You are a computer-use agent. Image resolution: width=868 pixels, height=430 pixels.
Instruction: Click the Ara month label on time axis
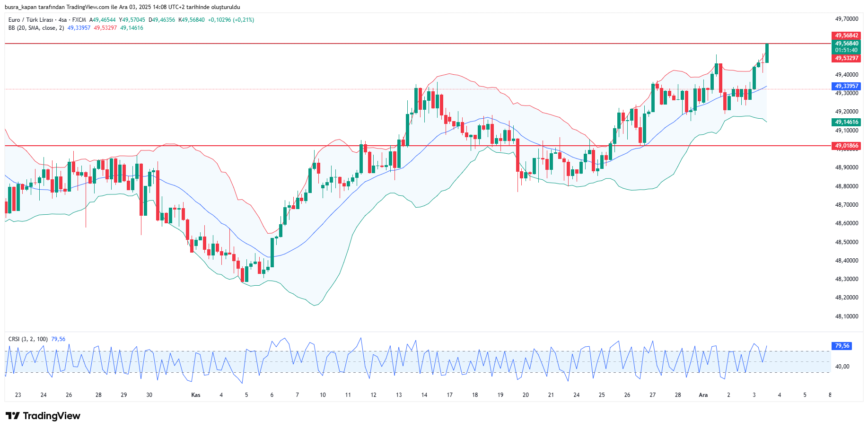pos(703,395)
